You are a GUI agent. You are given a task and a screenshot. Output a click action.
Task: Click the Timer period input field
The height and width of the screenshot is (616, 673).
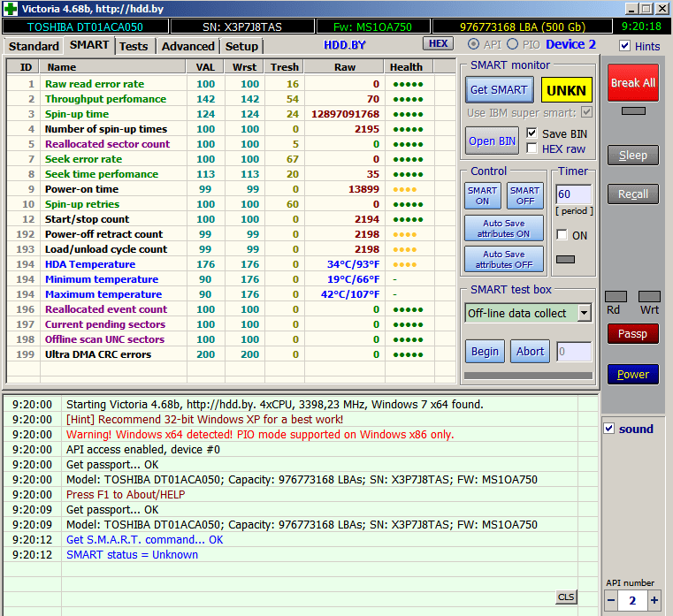click(573, 194)
